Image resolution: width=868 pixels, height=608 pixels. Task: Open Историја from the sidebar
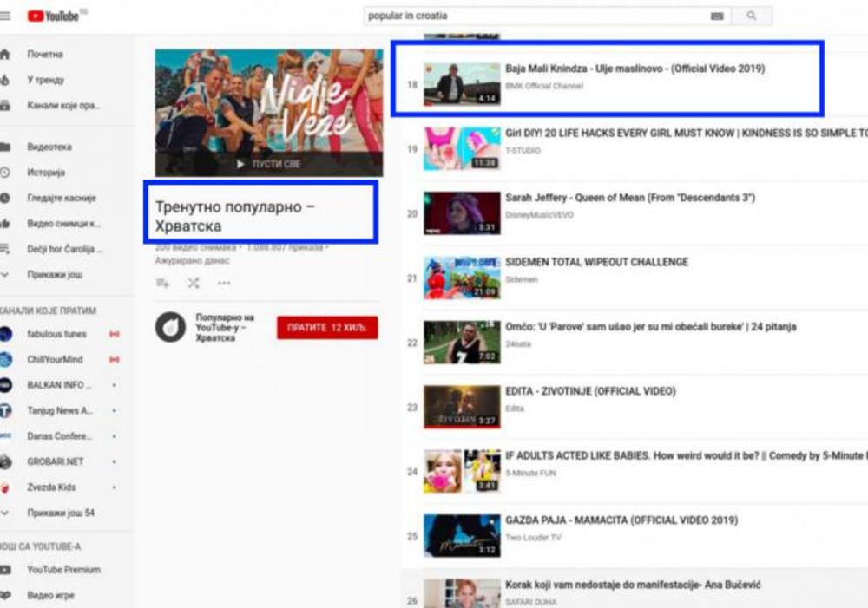(46, 173)
